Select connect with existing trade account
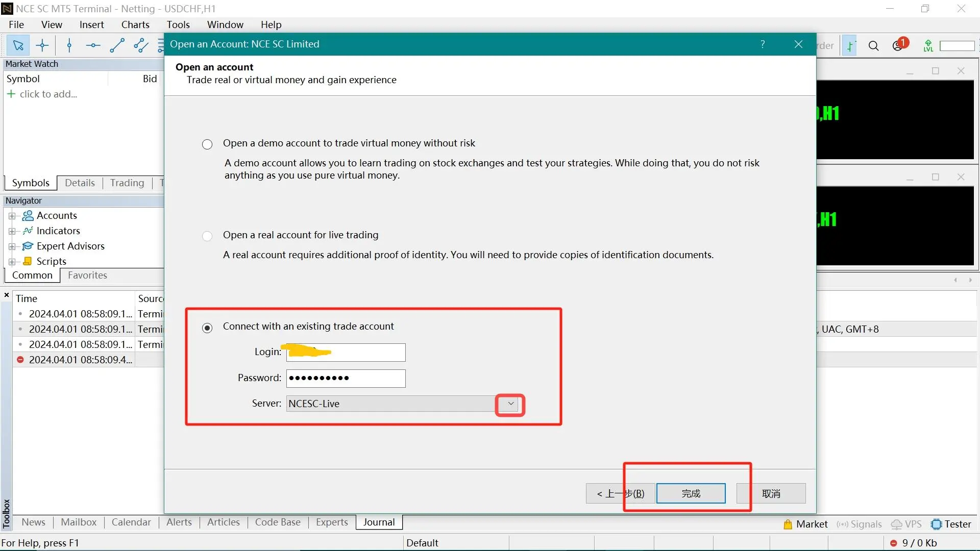Viewport: 980px width, 551px height. (x=207, y=328)
